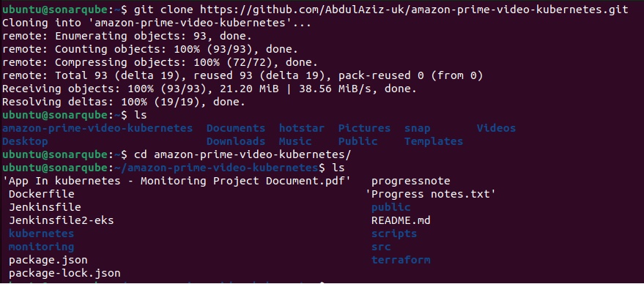Click the Downloads folder name
The image size is (644, 284).
pyautogui.click(x=236, y=141)
